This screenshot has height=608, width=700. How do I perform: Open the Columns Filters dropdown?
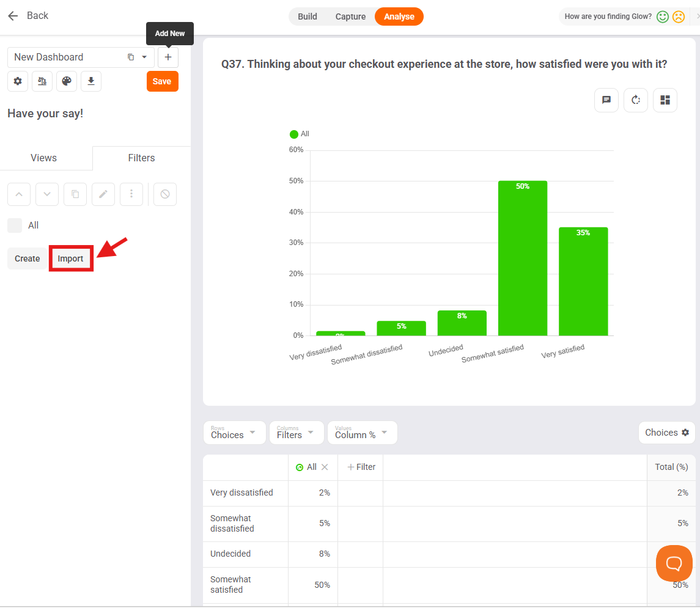(297, 433)
